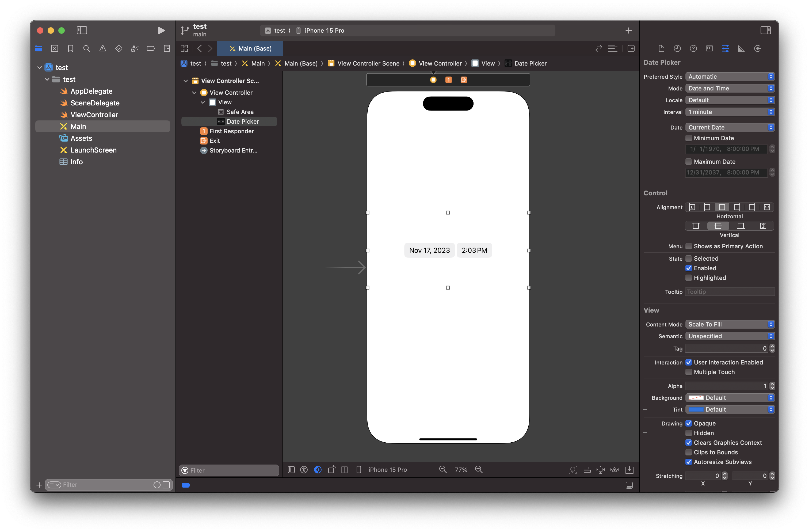
Task: Select ViewController file in navigator
Action: coord(94,115)
